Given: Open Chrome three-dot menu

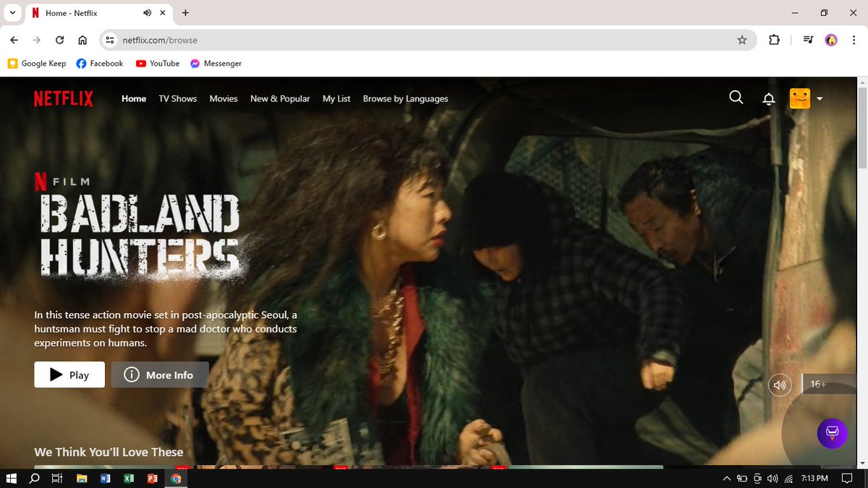Looking at the screenshot, I should [x=854, y=40].
